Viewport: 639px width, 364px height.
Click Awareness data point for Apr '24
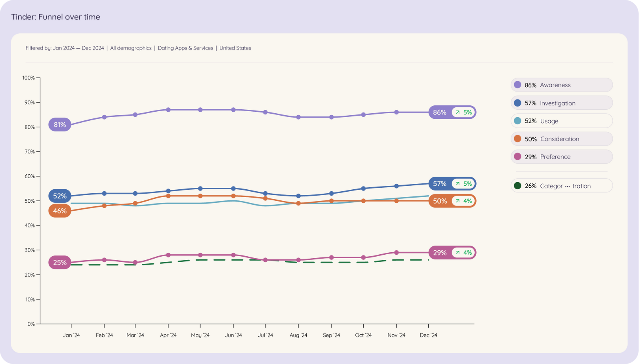(168, 110)
